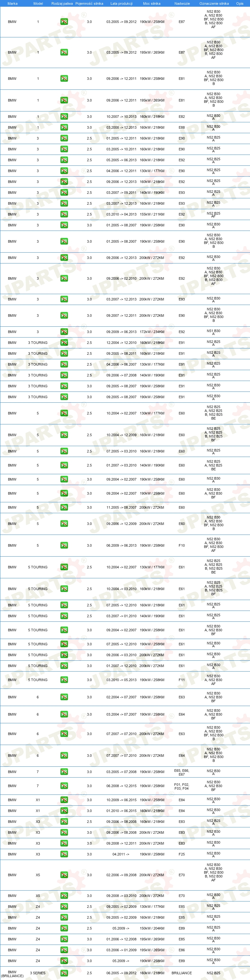This screenshot has height=980, width=250.
Task: Select date range 03.2008 -> 12.2013
Action: [121, 127]
